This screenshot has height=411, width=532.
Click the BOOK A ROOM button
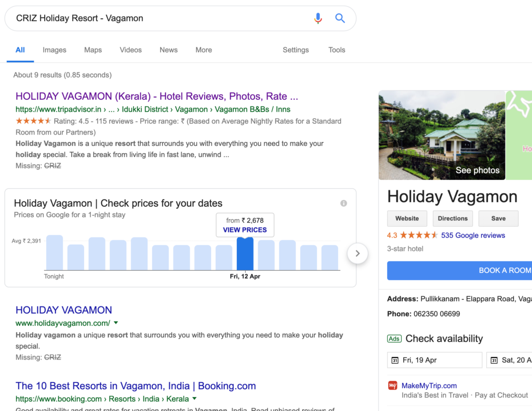459,271
